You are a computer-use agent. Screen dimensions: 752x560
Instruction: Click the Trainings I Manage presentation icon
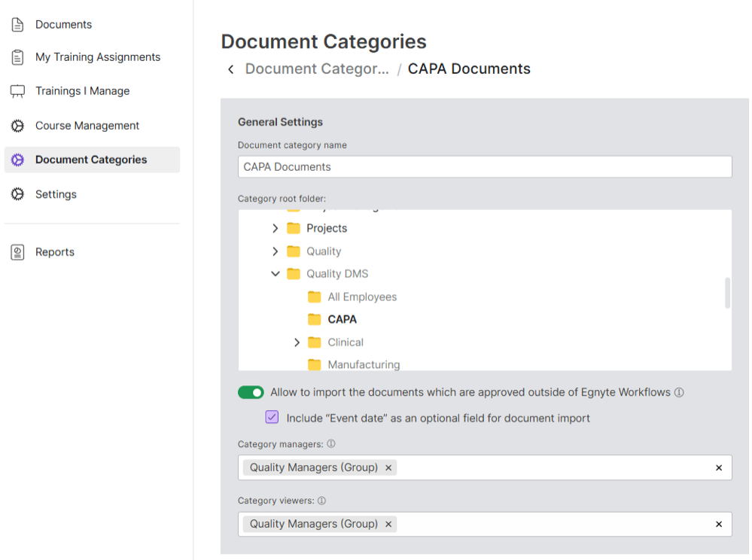17,91
